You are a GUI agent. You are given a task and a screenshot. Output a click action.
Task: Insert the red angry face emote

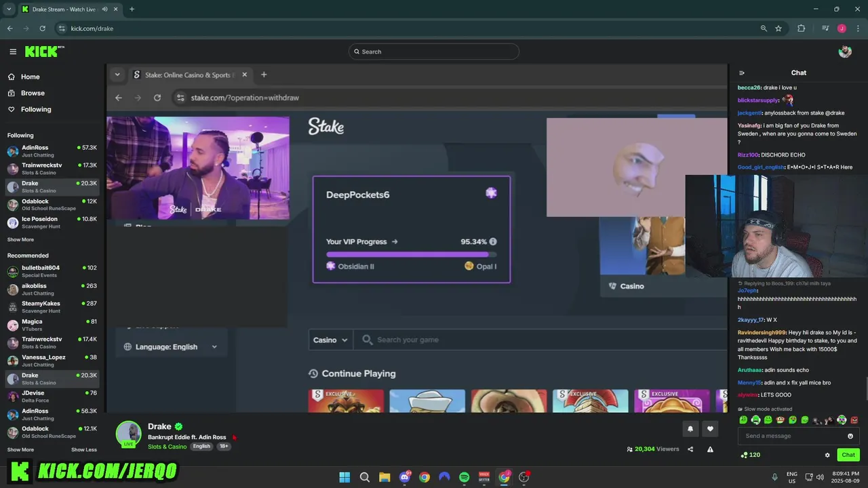click(x=854, y=420)
